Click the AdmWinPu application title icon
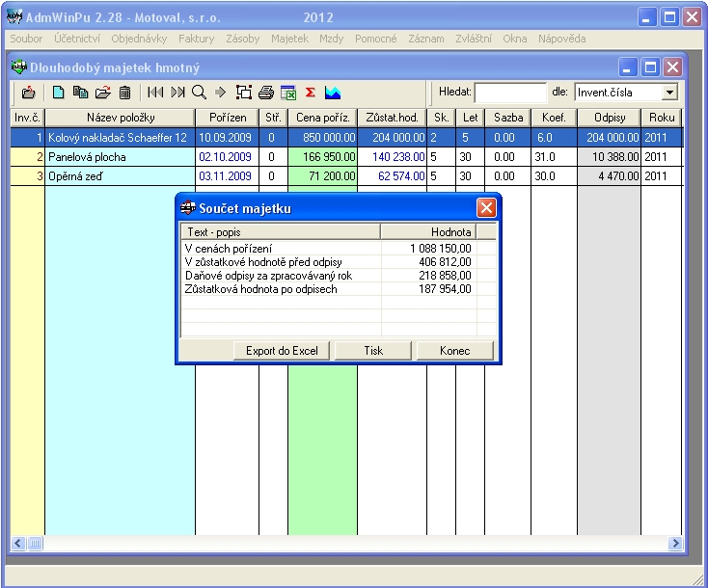 click(14, 17)
